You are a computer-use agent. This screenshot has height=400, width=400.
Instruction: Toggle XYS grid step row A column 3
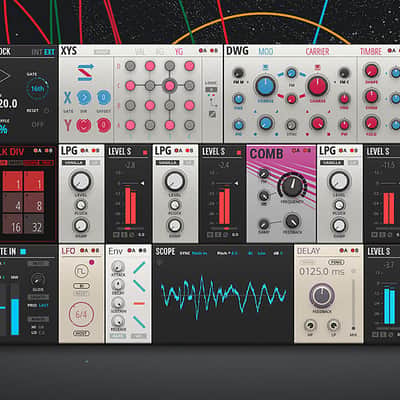[x=170, y=125]
